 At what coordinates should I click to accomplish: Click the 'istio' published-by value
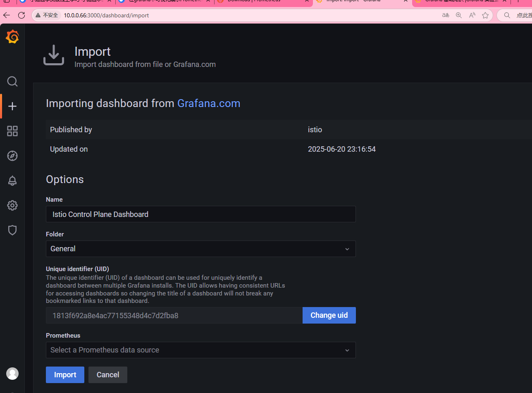pyautogui.click(x=315, y=130)
